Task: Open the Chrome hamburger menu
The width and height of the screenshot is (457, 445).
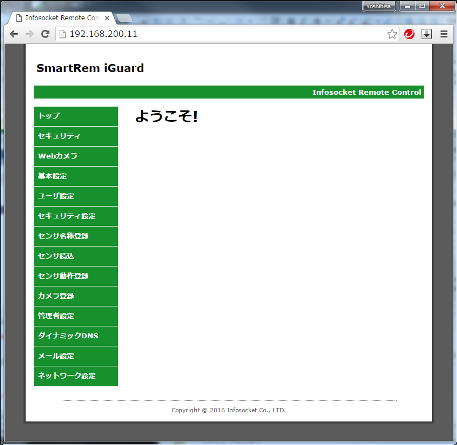Action: [444, 34]
